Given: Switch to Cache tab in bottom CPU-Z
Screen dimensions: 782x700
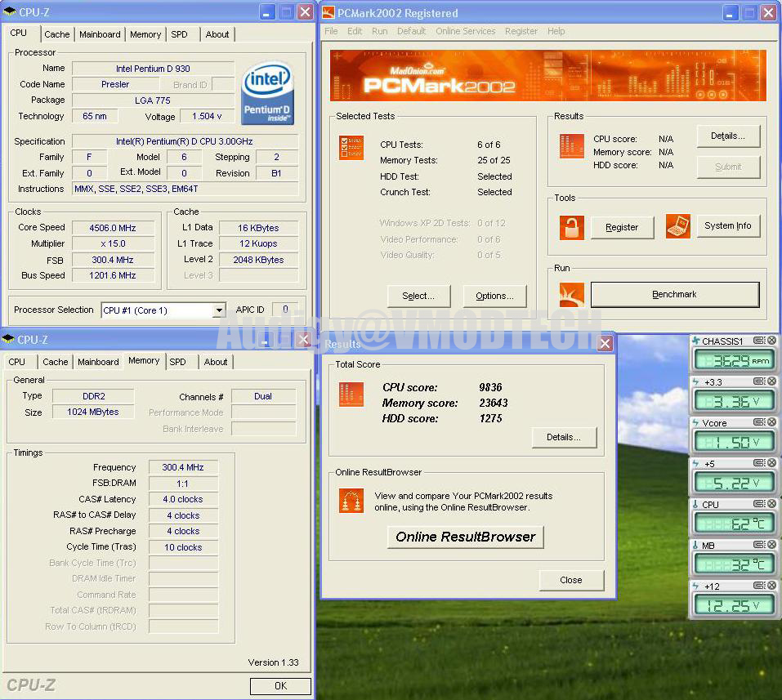Looking at the screenshot, I should tap(55, 362).
